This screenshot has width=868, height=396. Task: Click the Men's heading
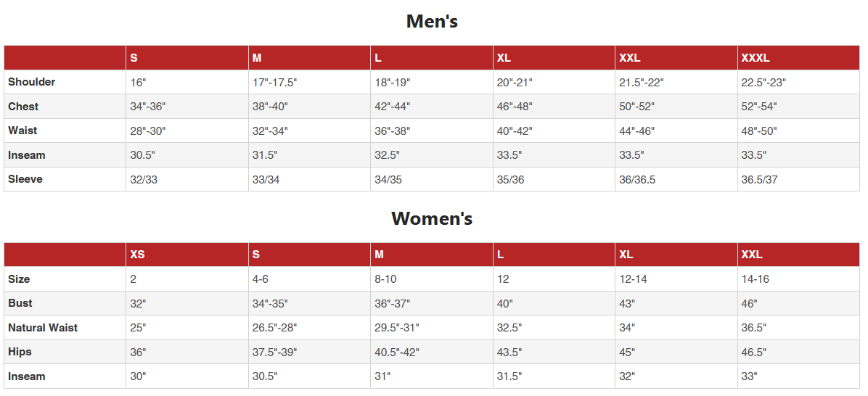tap(432, 22)
